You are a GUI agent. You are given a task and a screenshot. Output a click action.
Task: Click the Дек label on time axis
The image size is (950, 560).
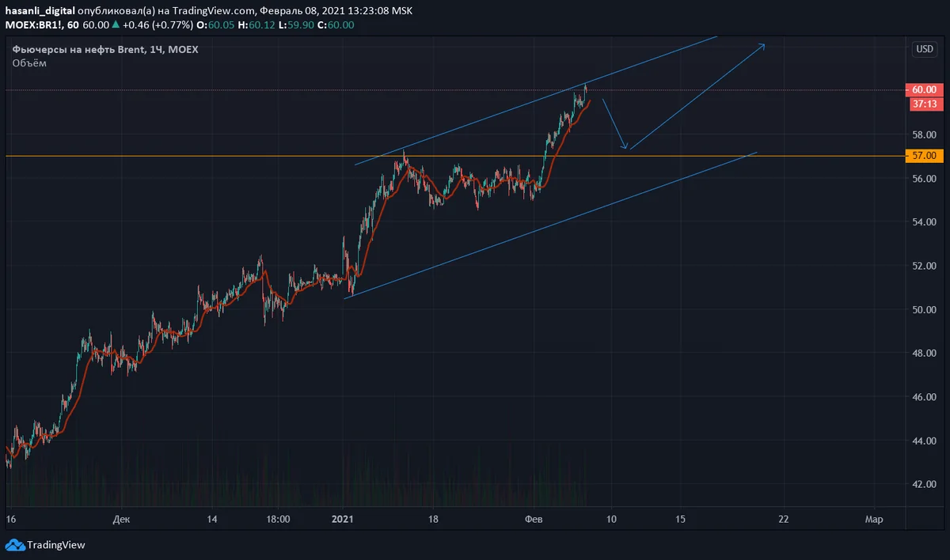pos(121,519)
